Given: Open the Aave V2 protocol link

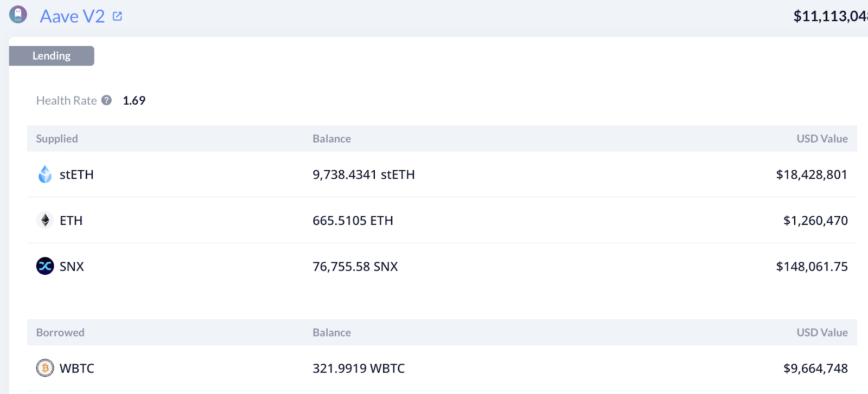Looking at the screenshot, I should point(72,16).
